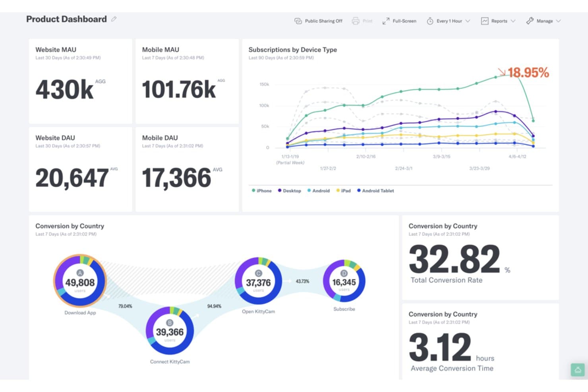Click the Reports chart icon
588x392 pixels.
[x=485, y=21]
